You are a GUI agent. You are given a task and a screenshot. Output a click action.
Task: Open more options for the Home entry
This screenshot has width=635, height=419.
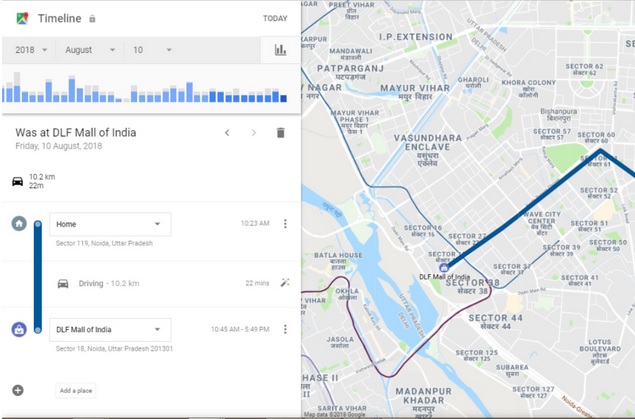(285, 223)
